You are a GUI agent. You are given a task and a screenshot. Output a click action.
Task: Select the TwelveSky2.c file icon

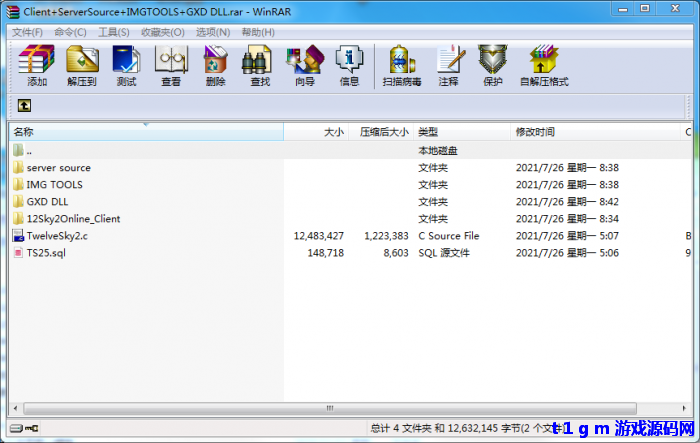[x=18, y=236]
